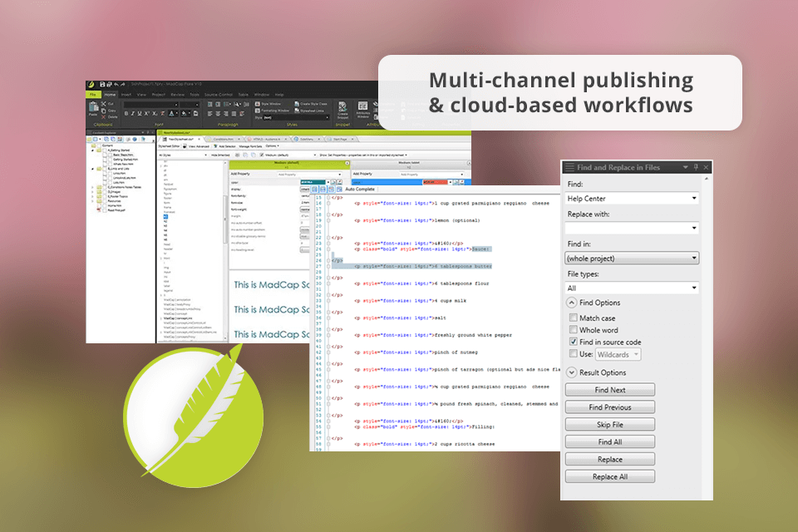798x532 pixels.
Task: Click the Copy icon in ribbon
Action: coord(103,111)
